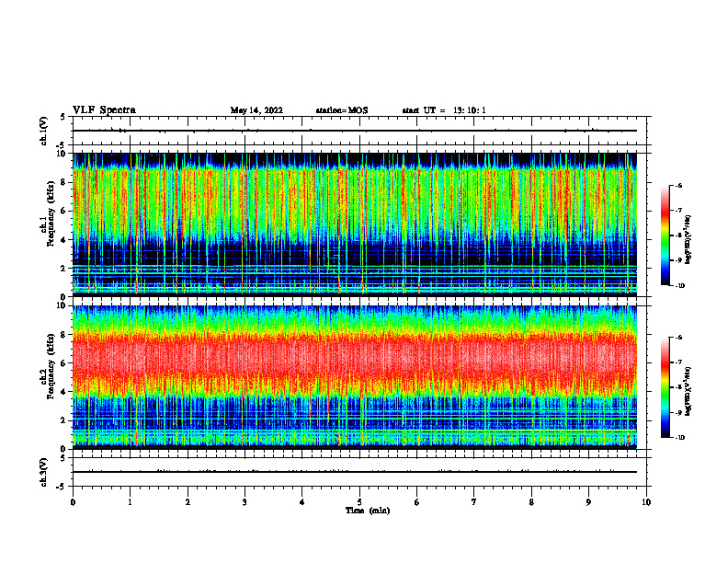The height and width of the screenshot is (563, 728).
Task: Click the ch.1 frequency tick label "4"
Action: click(63, 240)
